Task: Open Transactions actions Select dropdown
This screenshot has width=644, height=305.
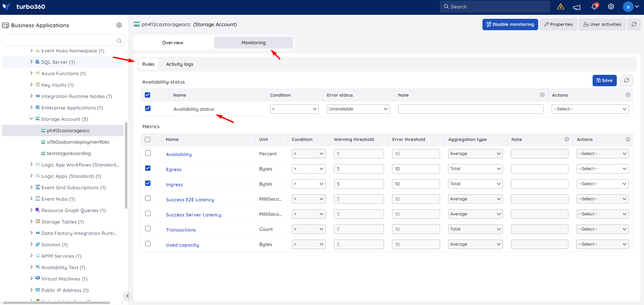Action: click(x=602, y=229)
